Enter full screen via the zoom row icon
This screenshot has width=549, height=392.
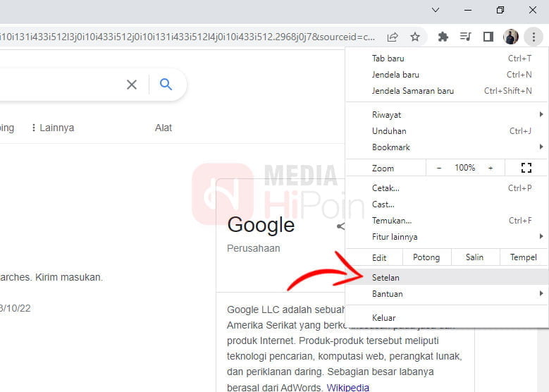click(526, 168)
